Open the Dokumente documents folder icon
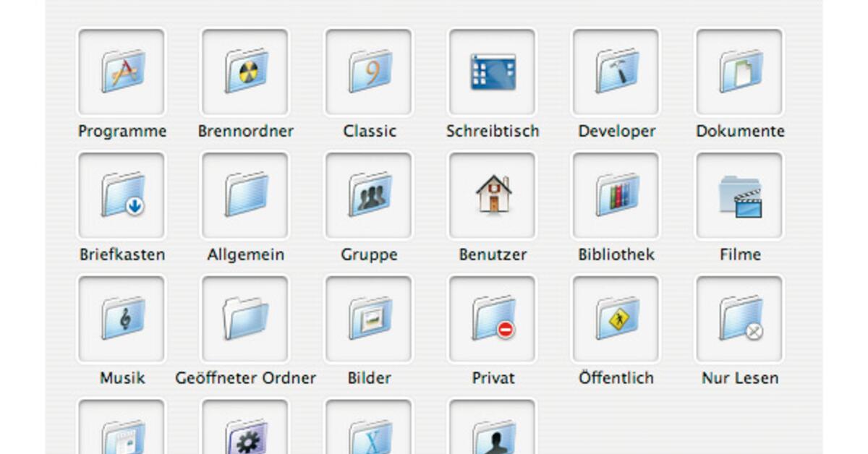This screenshot has width=868, height=454. (739, 72)
